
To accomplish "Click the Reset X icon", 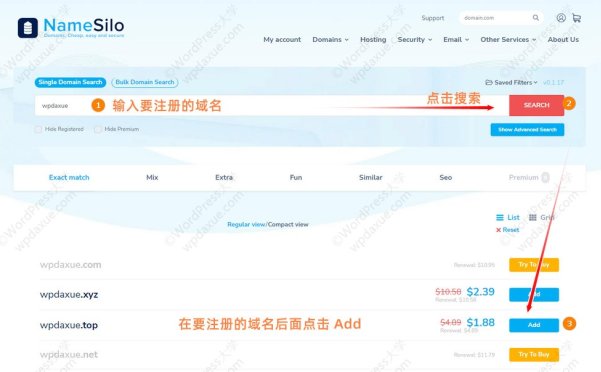I will click(x=498, y=230).
